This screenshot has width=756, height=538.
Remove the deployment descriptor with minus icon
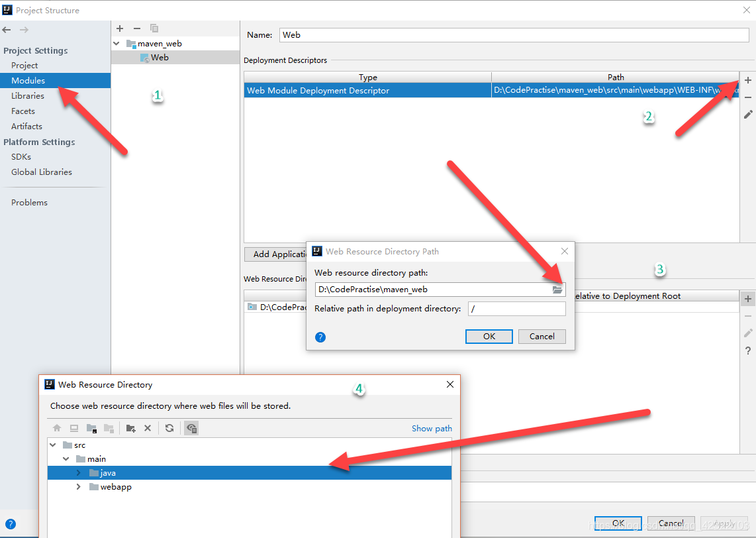click(x=748, y=97)
